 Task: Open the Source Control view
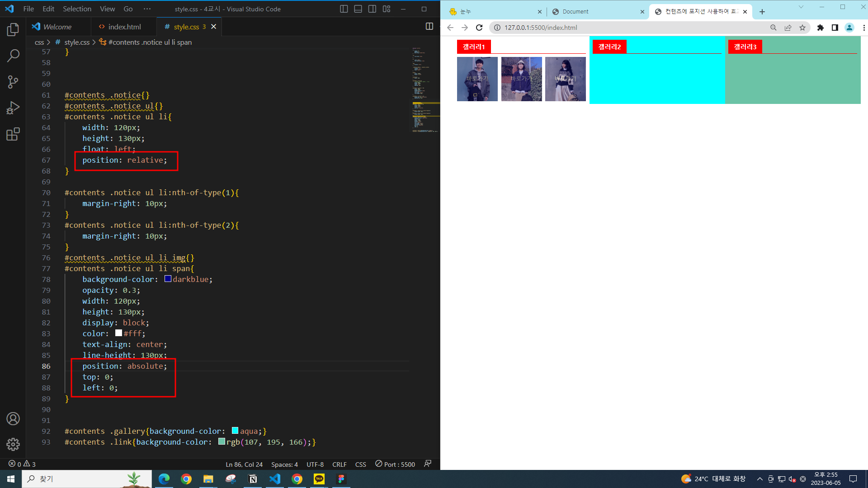(x=13, y=82)
